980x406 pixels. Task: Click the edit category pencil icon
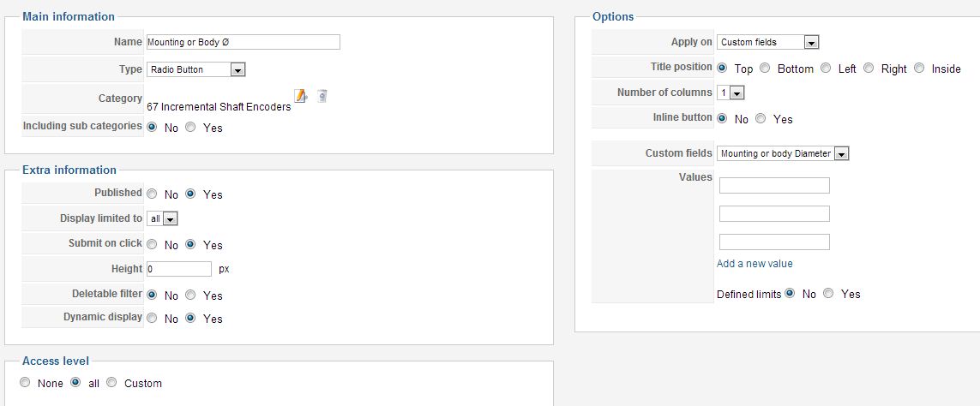[x=301, y=96]
